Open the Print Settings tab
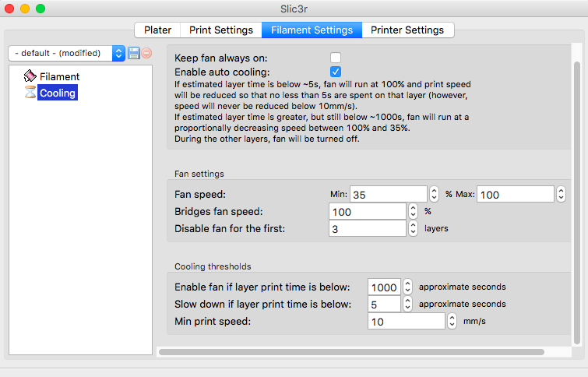 pyautogui.click(x=221, y=30)
